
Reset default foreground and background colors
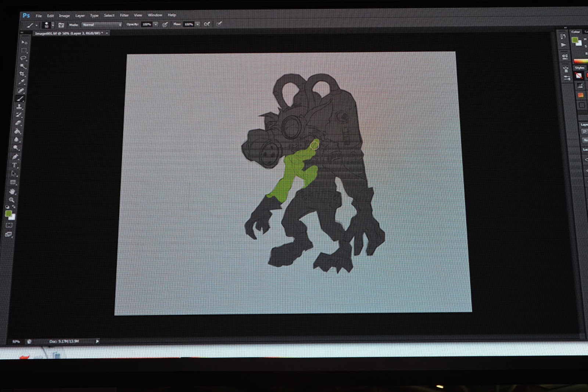click(x=7, y=207)
